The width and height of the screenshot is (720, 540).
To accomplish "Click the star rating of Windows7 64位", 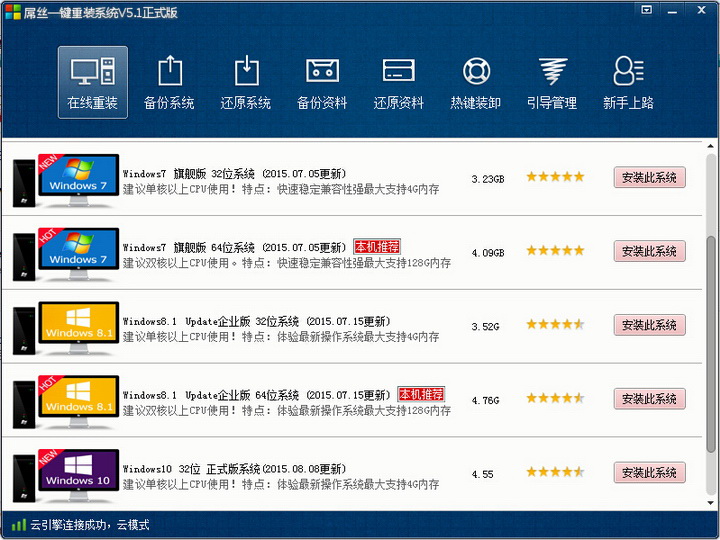I will [555, 251].
